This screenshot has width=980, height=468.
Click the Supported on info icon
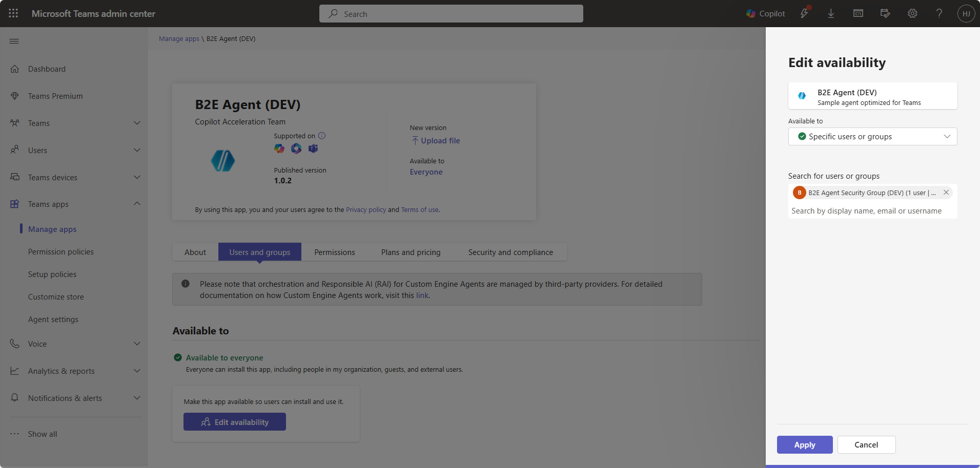click(322, 136)
